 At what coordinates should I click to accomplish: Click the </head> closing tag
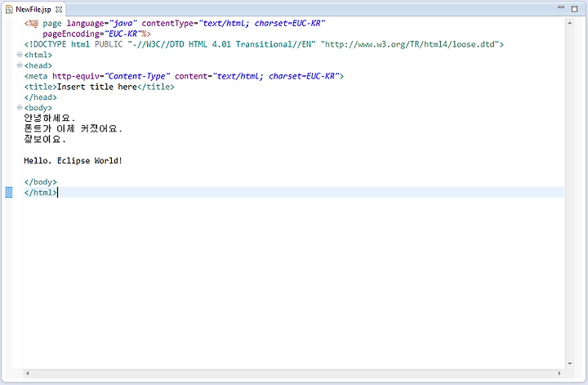(41, 97)
